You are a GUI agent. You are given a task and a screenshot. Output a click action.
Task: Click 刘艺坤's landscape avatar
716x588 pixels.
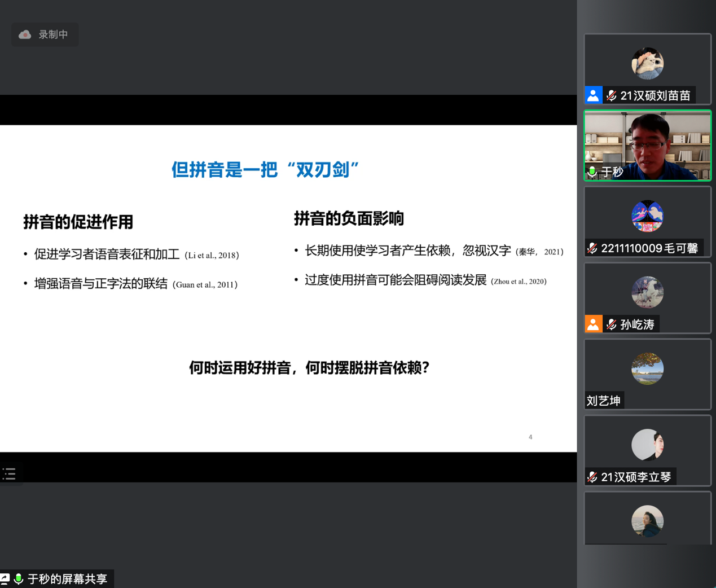(647, 368)
